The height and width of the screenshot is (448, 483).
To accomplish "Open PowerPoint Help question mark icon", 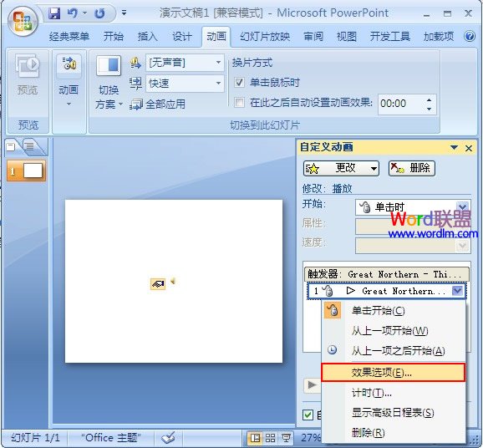I will coord(470,36).
